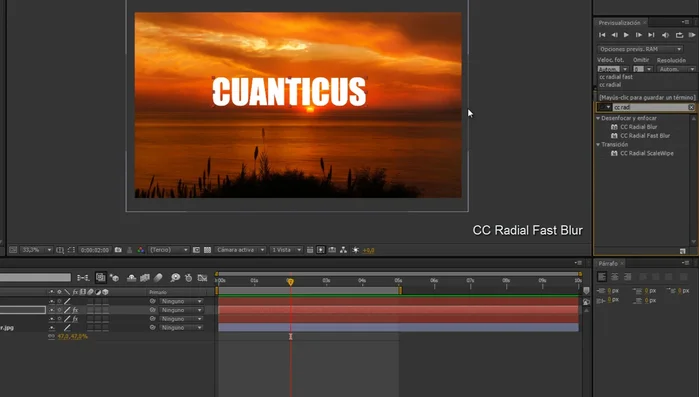Click the timeline layer search field
699x397 pixels.
[x=35, y=278]
